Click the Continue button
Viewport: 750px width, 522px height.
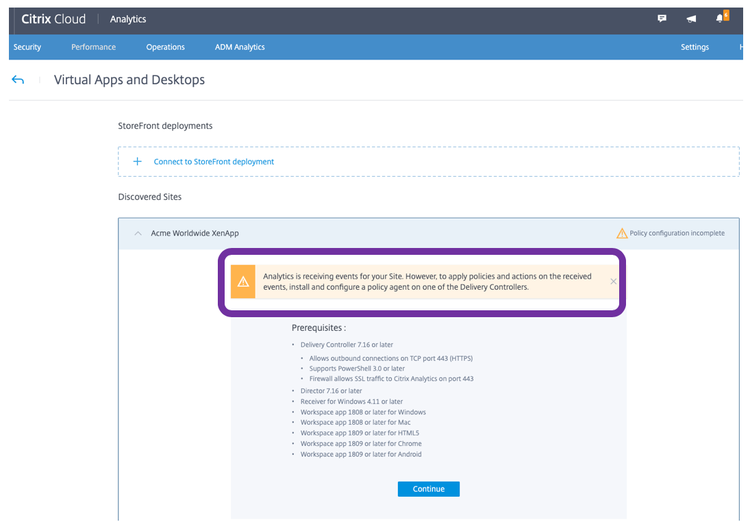[429, 489]
